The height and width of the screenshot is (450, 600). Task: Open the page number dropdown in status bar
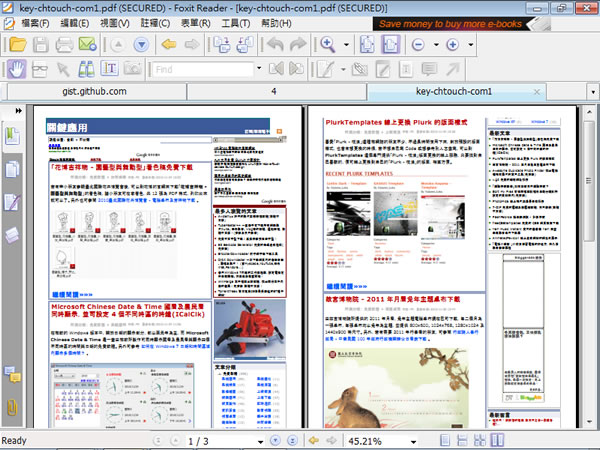pyautogui.click(x=260, y=442)
